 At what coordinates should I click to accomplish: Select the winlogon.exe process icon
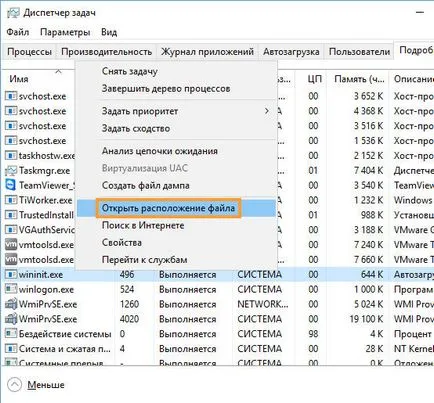[x=11, y=289]
